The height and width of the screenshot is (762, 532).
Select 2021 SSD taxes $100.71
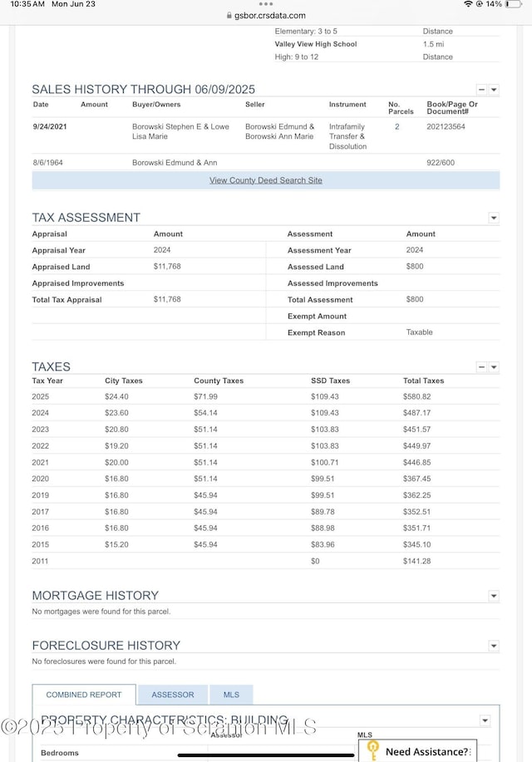(x=325, y=463)
